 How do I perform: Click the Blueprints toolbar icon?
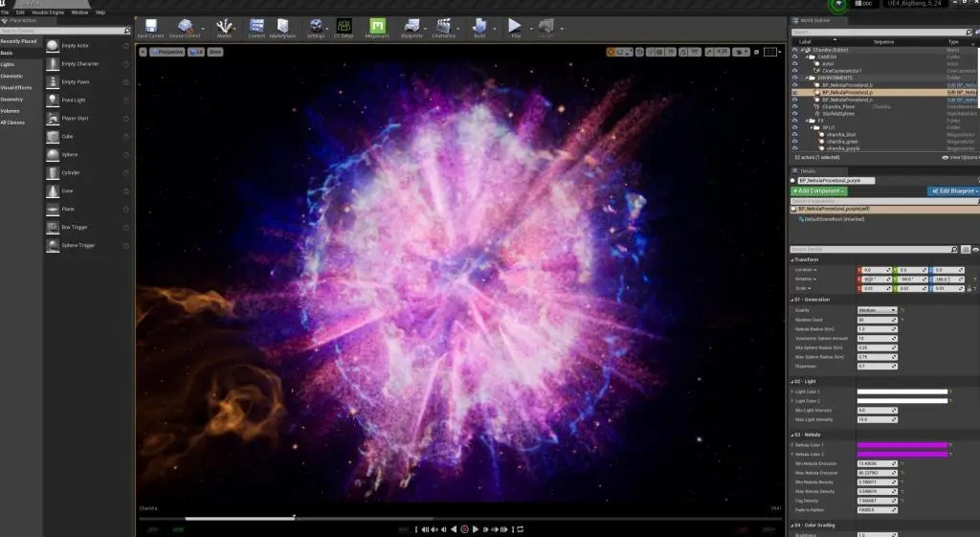pos(412,28)
